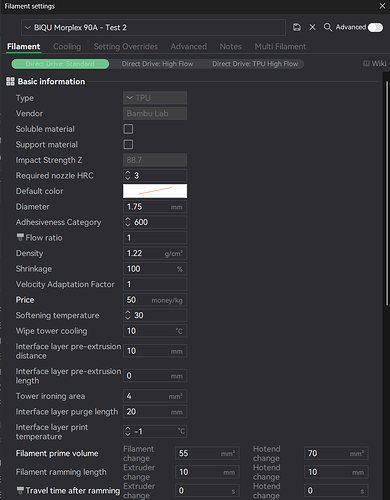Image resolution: width=390 pixels, height=500 pixels.
Task: Open the Setting Overrides tab
Action: coord(126,47)
